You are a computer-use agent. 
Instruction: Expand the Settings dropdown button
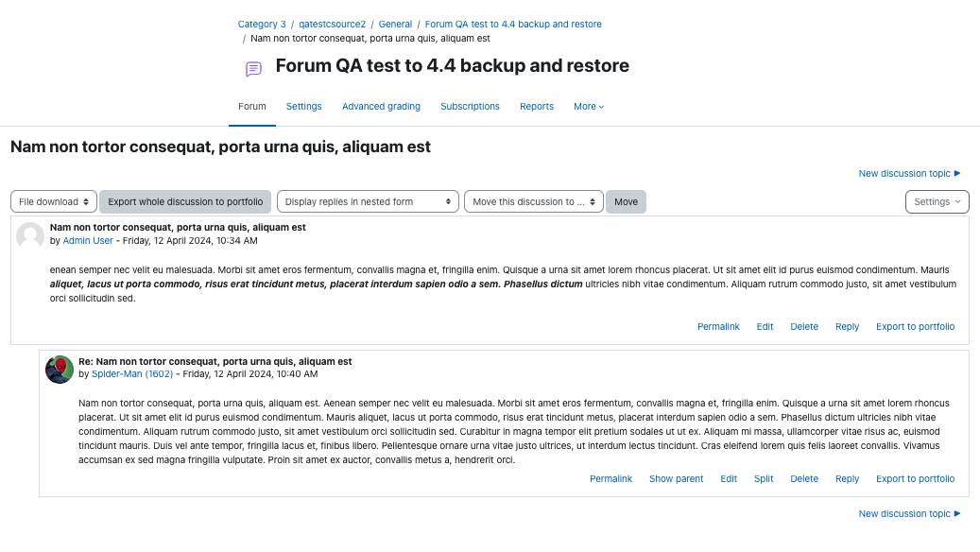click(x=937, y=202)
